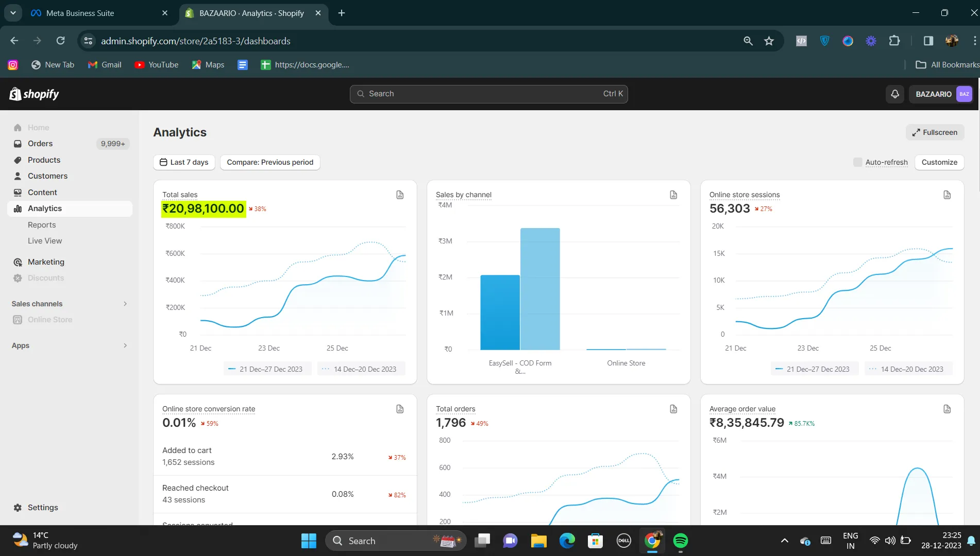Open report icon on Total sales card
Viewport: 980px width, 556px height.
400,195
